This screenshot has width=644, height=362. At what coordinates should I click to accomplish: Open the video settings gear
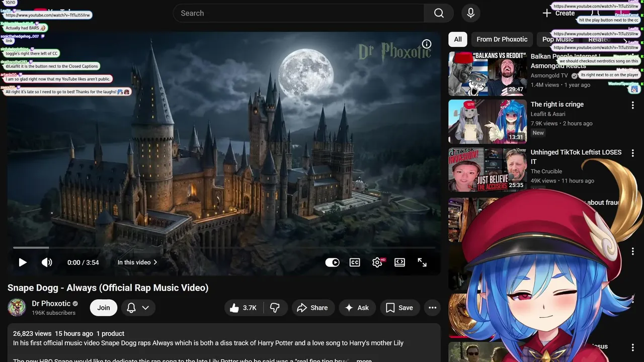[x=377, y=262]
